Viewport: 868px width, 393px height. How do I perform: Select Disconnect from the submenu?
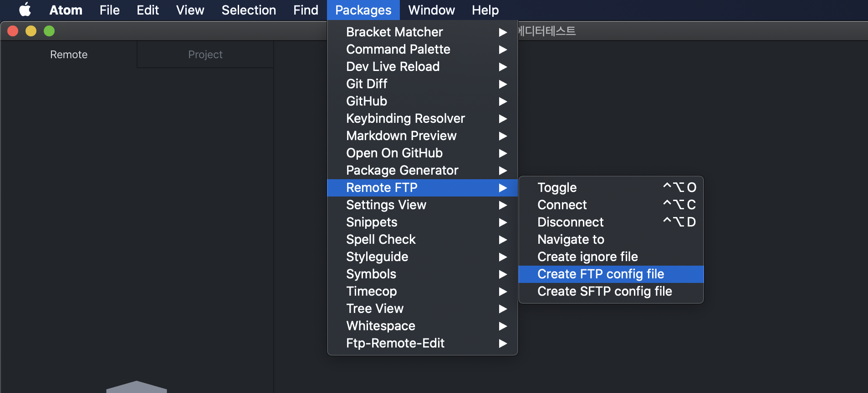[x=570, y=222]
